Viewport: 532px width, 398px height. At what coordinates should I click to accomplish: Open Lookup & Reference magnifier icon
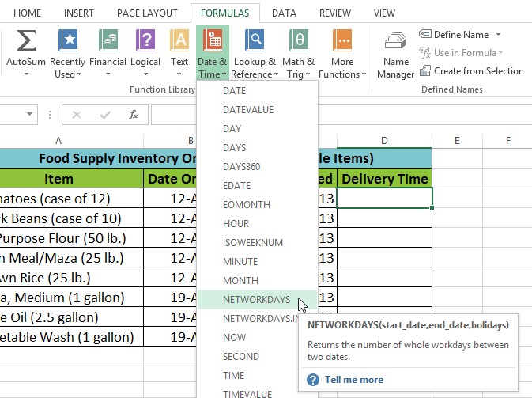[255, 40]
